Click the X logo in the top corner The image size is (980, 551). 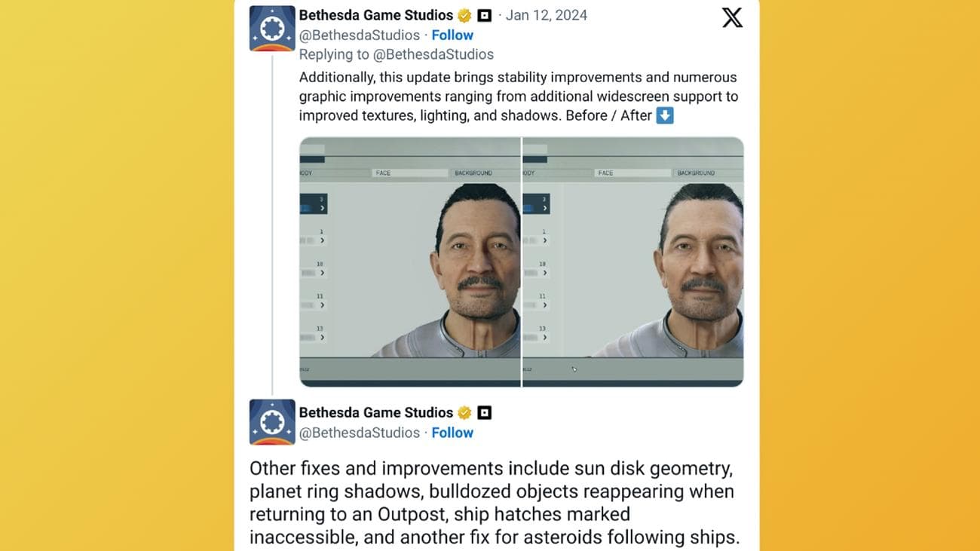click(x=731, y=18)
